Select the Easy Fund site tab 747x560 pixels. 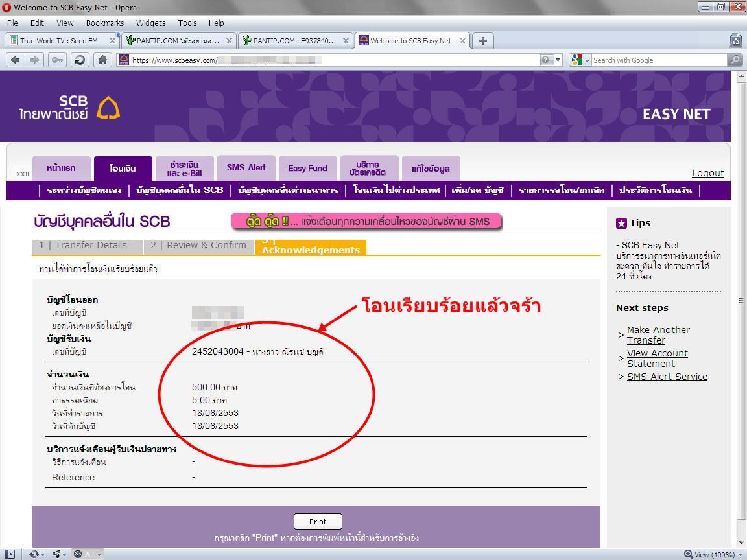click(x=308, y=168)
